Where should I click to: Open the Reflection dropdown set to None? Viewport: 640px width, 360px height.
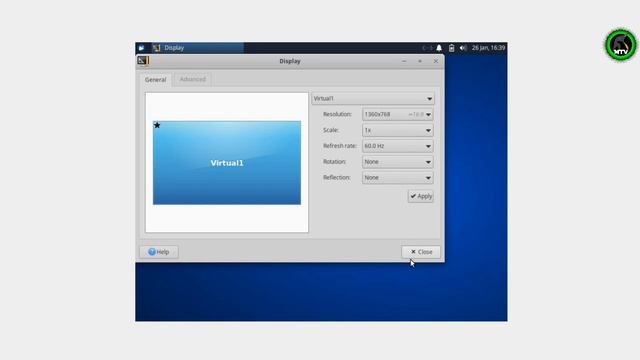[398, 178]
